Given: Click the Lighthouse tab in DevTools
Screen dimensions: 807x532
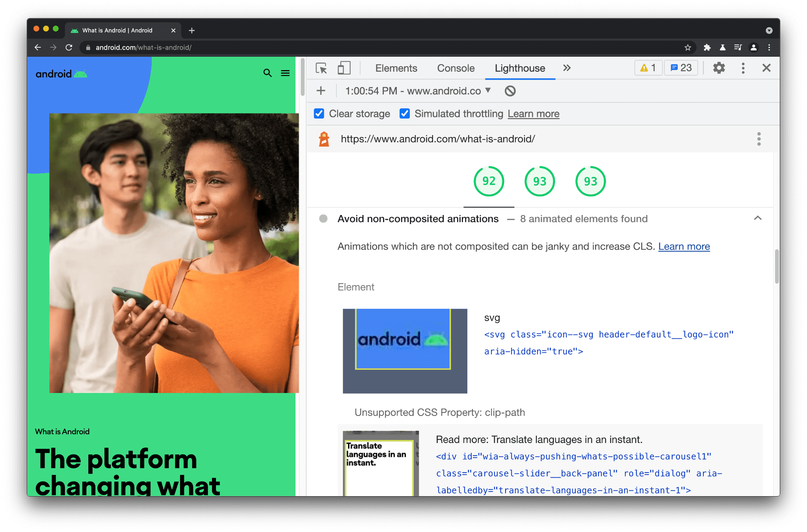Looking at the screenshot, I should 520,68.
